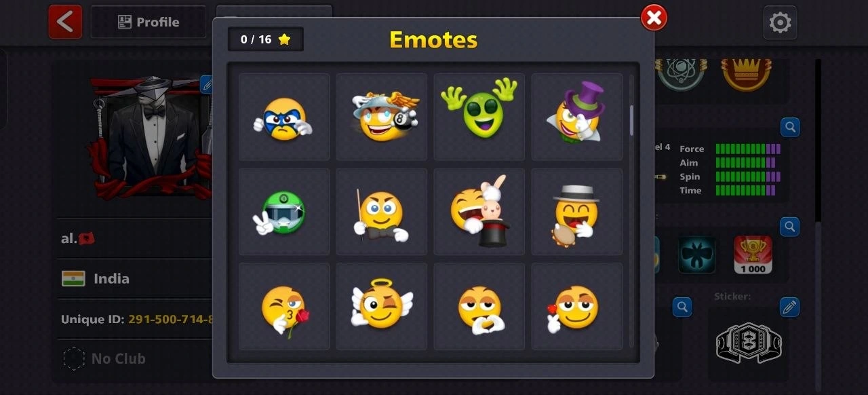868x395 pixels.
Task: Choose the rose kiss emote
Action: (x=284, y=306)
